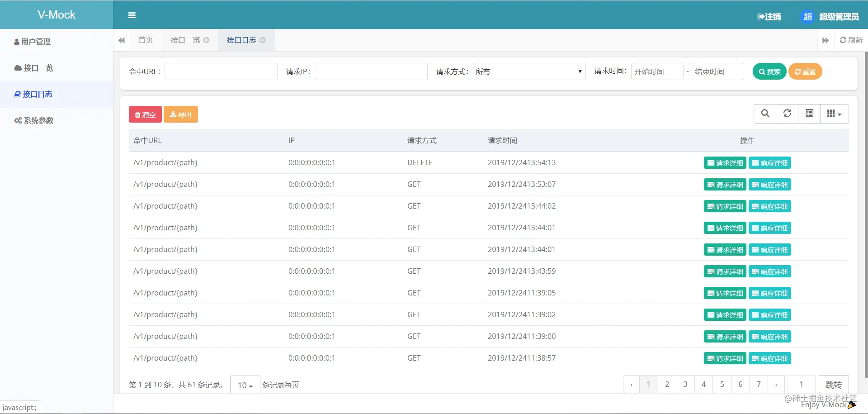Click the 结束时间 date field
This screenshot has height=414, width=868.
coord(718,71)
